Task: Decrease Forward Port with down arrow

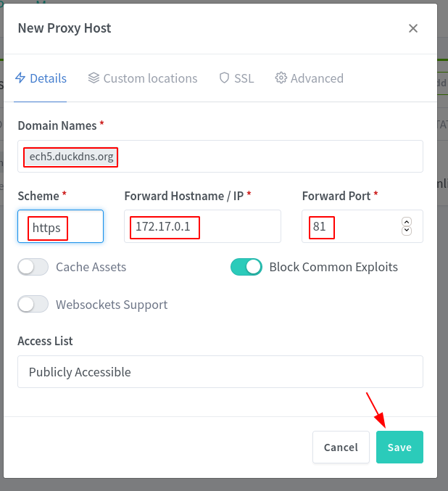Action: [x=407, y=231]
